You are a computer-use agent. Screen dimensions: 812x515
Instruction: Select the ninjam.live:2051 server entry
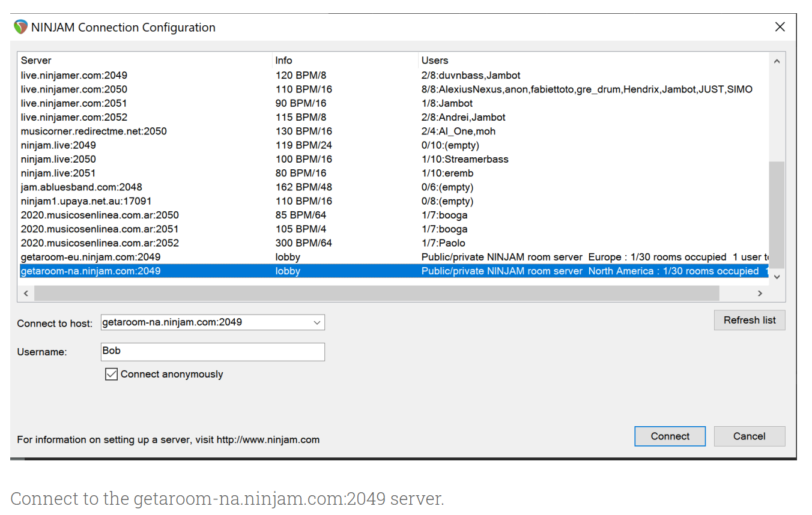[58, 173]
